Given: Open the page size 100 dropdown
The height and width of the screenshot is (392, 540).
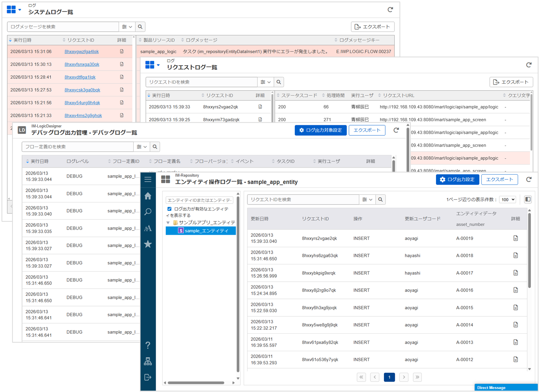Looking at the screenshot, I should [x=508, y=199].
